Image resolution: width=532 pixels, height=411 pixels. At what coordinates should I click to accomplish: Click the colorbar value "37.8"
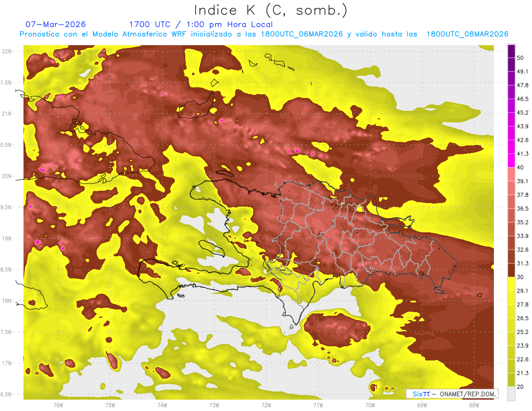[x=523, y=195]
